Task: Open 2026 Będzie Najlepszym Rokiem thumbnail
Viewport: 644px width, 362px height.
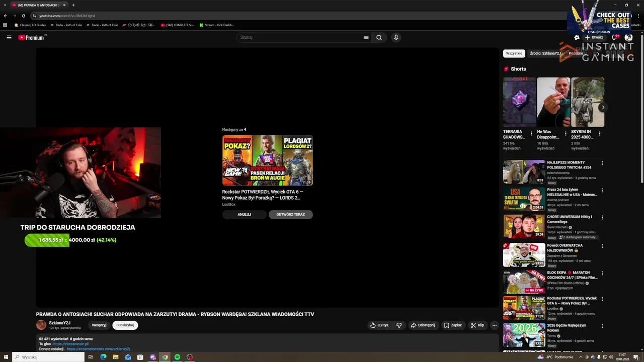Action: (524, 335)
